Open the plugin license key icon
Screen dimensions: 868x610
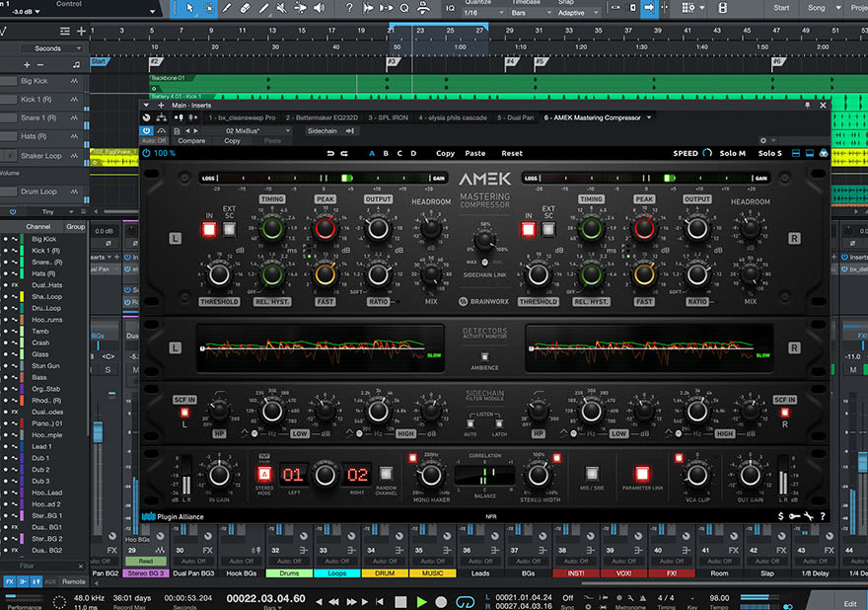(x=794, y=516)
